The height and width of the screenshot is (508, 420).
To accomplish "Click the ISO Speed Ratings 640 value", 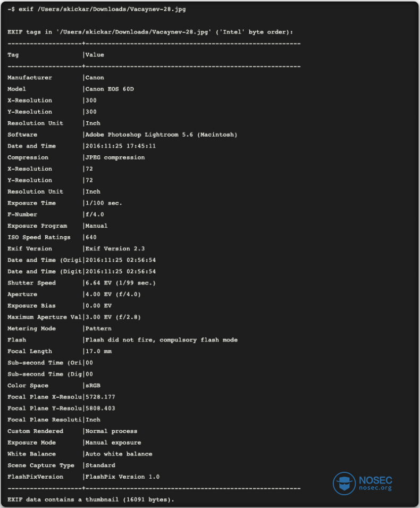I will pos(91,237).
